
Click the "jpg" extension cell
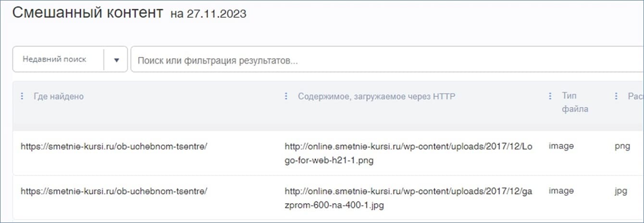click(x=621, y=191)
